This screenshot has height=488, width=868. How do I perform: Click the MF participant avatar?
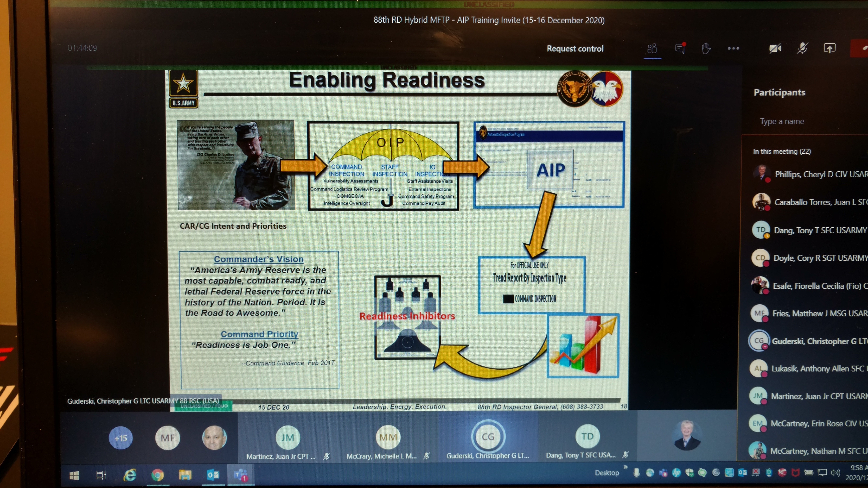click(x=167, y=438)
